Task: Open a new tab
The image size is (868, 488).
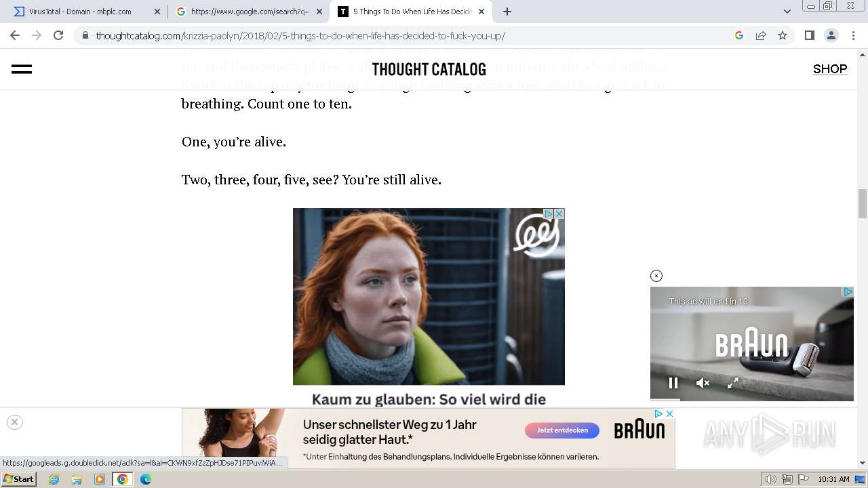Action: pos(507,12)
